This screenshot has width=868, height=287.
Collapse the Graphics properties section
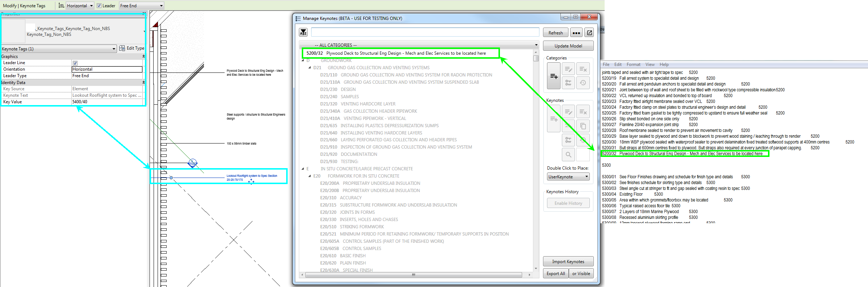coord(143,56)
